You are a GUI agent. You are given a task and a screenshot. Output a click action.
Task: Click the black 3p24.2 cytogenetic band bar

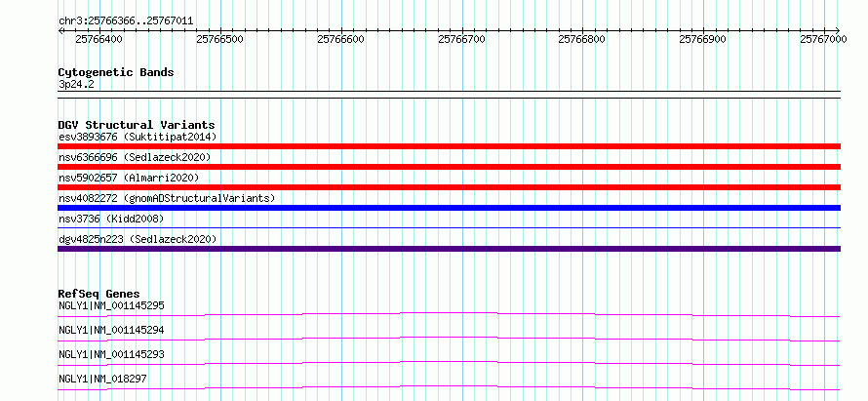coord(449,95)
